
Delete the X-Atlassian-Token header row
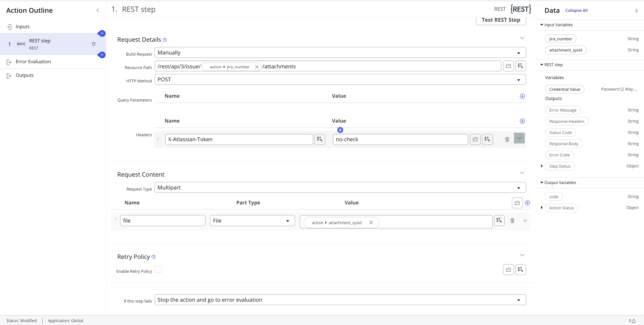click(x=507, y=139)
